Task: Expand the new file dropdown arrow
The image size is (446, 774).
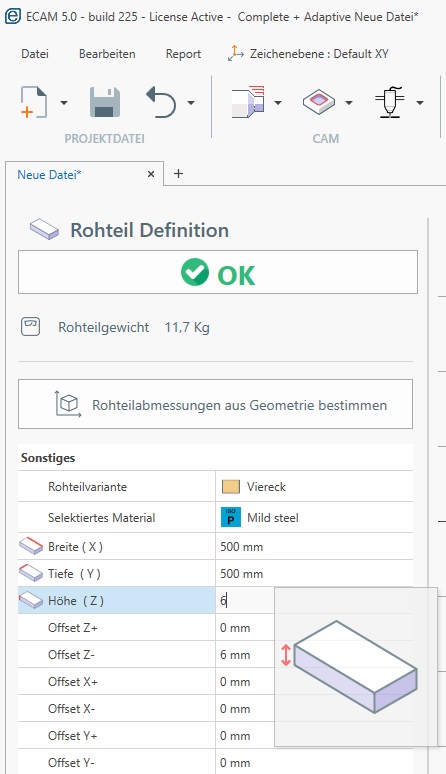Action: click(64, 103)
